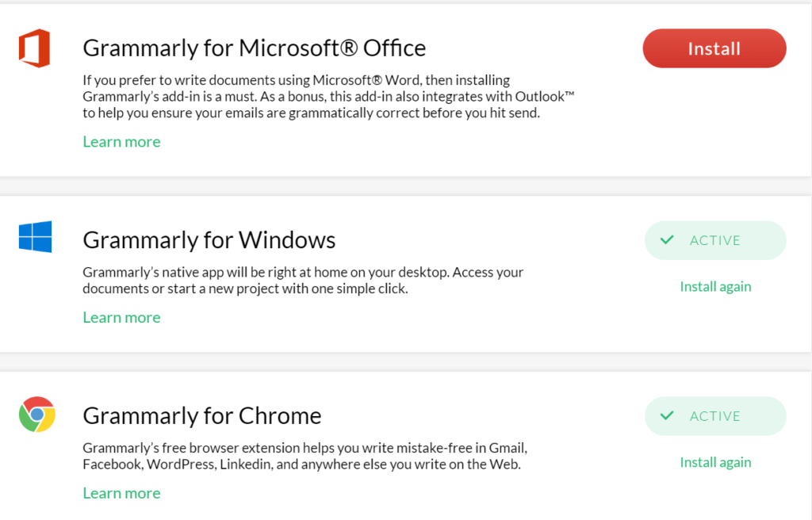Select the Grammarly for Chrome heading
812x520 pixels.
coord(202,416)
